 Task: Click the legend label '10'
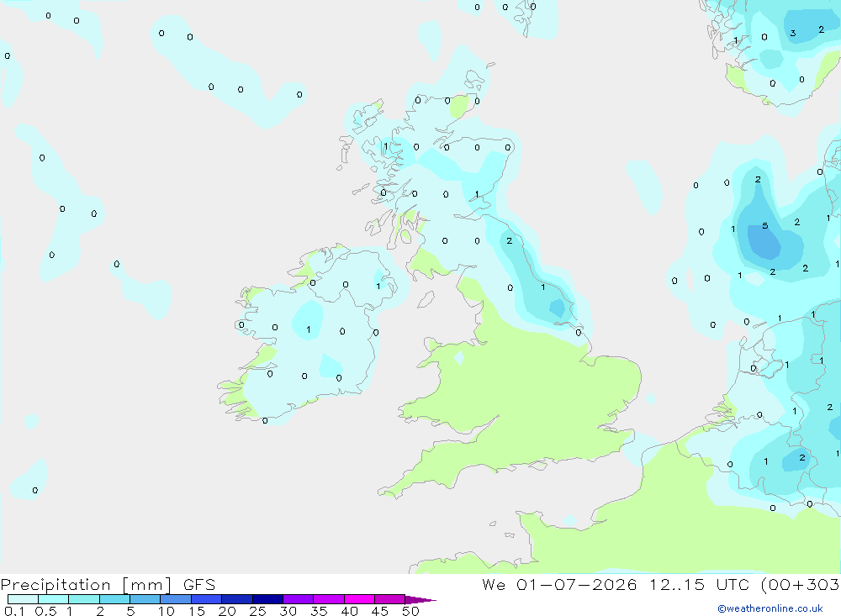[167, 611]
